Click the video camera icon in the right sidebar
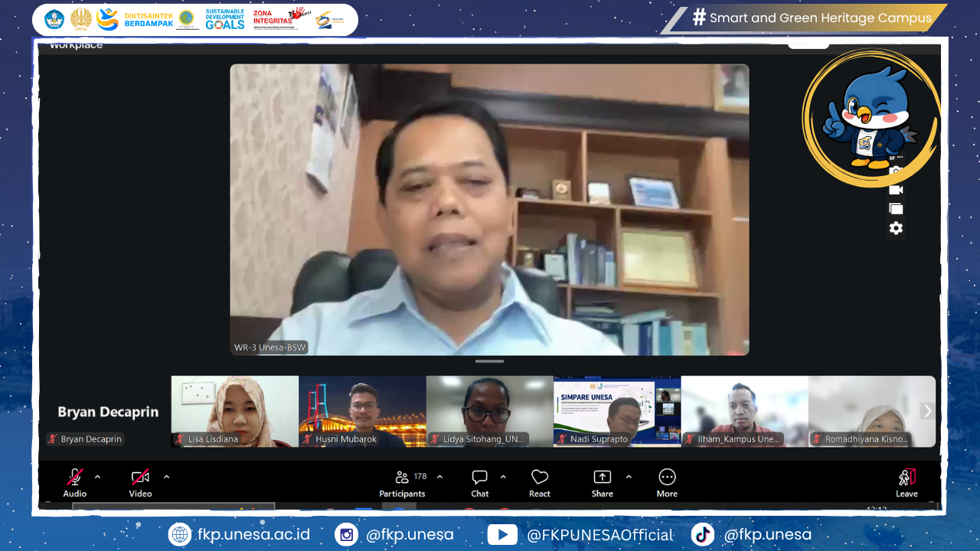Screen dimensions: 980x551 896,190
